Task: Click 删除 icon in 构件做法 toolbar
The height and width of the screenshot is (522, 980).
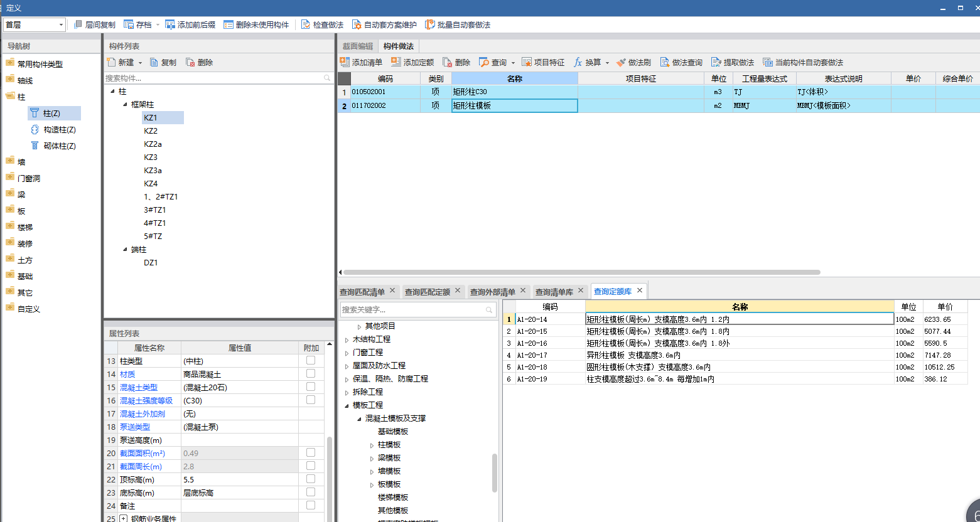Action: point(448,62)
